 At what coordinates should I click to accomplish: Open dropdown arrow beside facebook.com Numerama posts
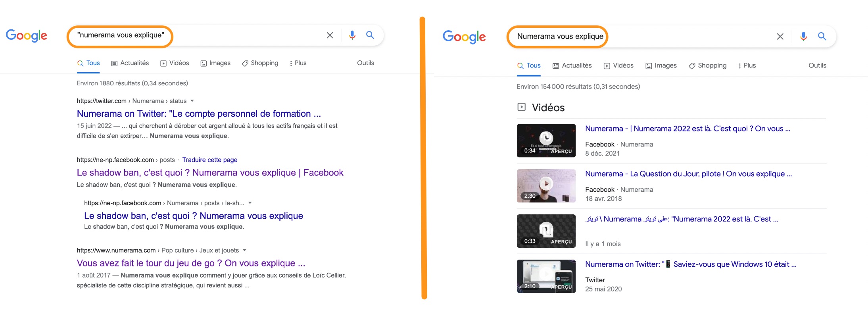pyautogui.click(x=250, y=203)
